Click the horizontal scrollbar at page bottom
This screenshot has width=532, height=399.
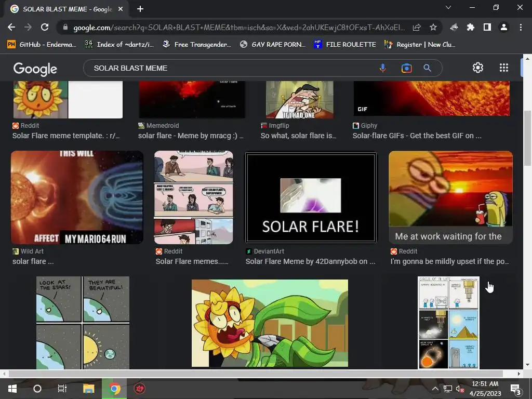pyautogui.click(x=256, y=374)
